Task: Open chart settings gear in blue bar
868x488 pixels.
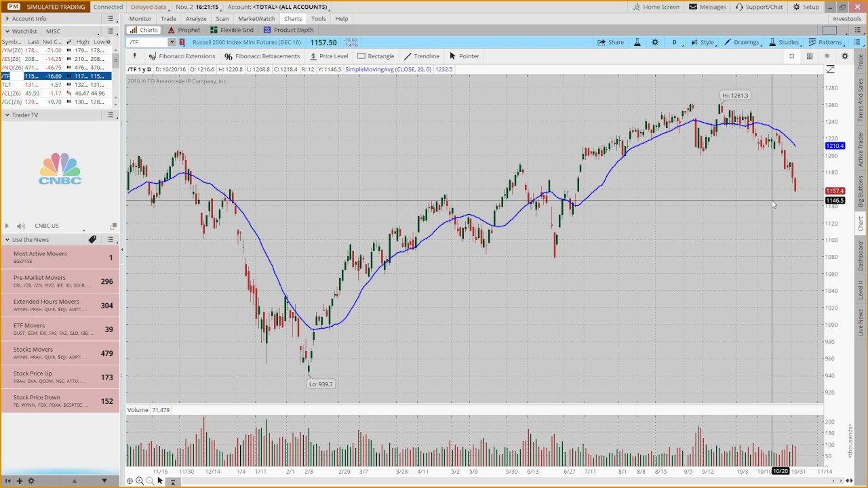Action: (x=655, y=42)
